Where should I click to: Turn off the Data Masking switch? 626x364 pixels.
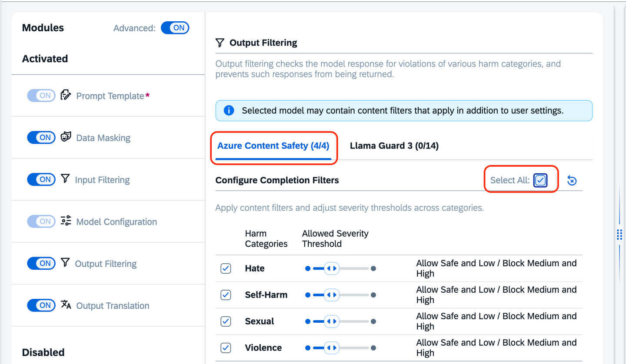(41, 137)
